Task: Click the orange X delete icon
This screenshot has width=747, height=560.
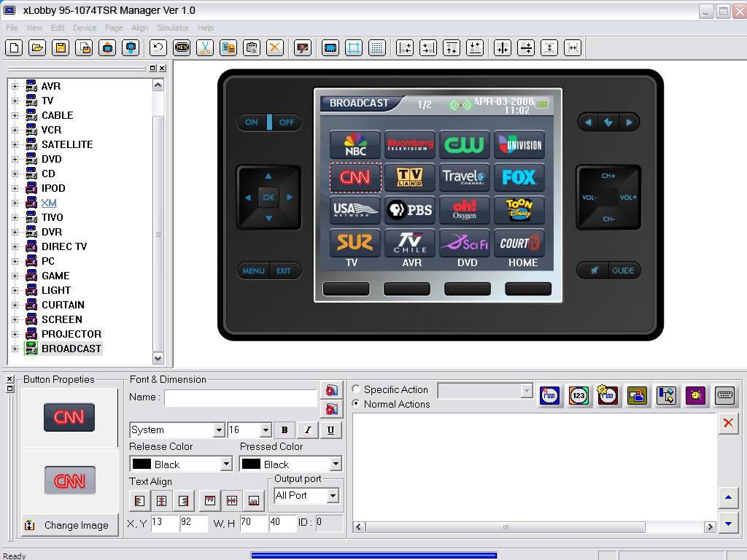Action: point(275,47)
